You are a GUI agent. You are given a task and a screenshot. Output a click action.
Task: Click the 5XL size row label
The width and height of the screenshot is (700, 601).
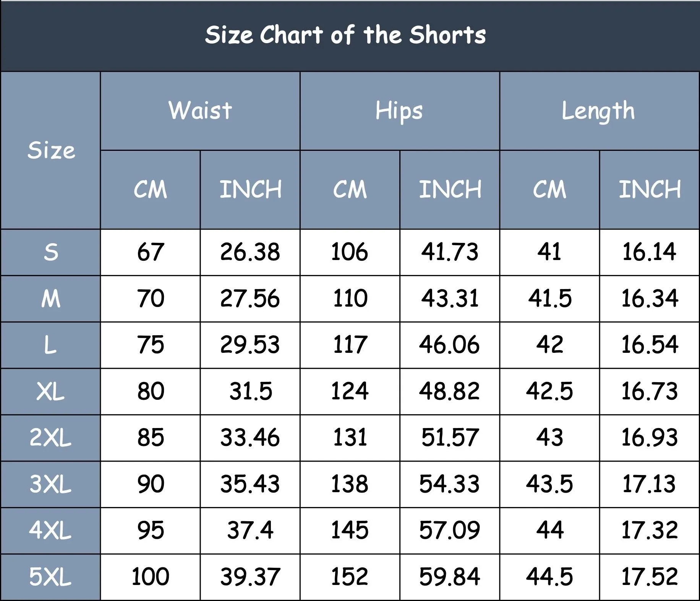pyautogui.click(x=50, y=577)
